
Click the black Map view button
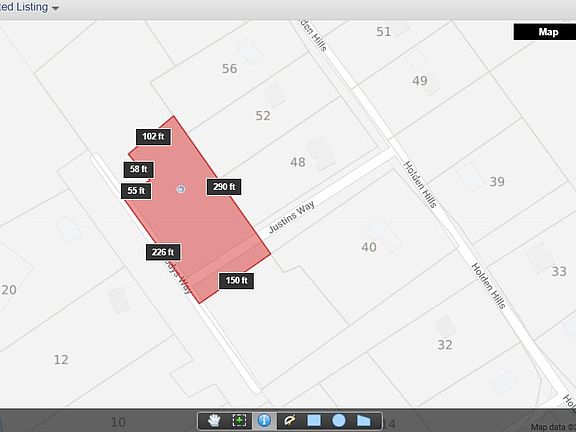click(544, 32)
